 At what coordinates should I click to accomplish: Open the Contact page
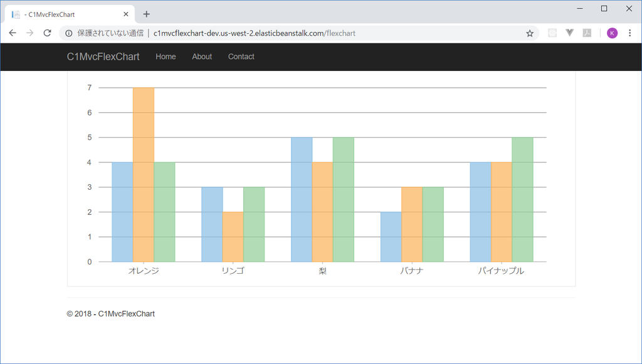tap(241, 56)
